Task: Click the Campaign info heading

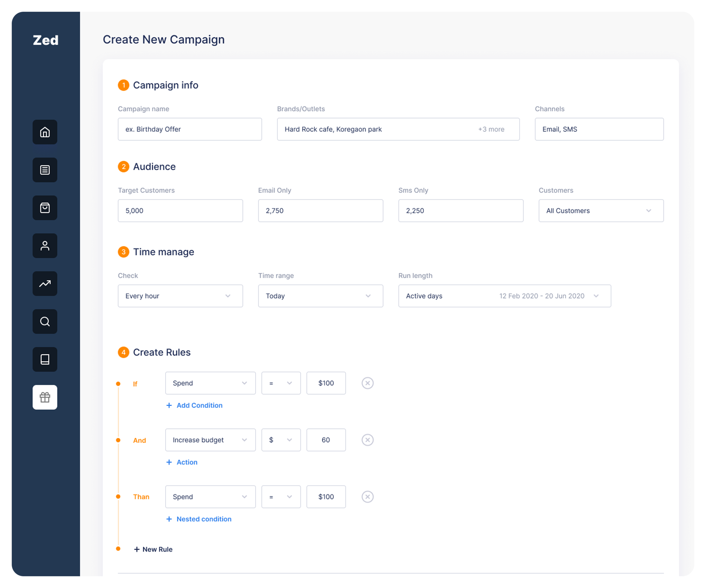Action: point(166,85)
